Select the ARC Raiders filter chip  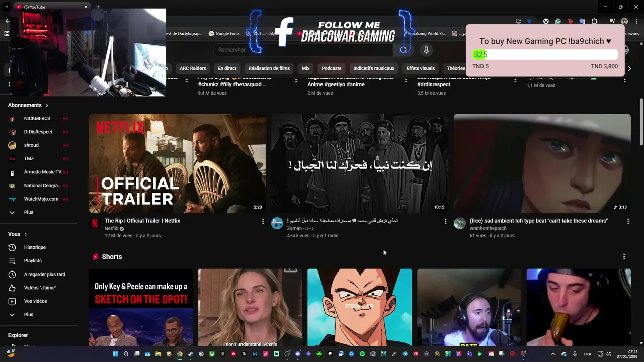193,68
